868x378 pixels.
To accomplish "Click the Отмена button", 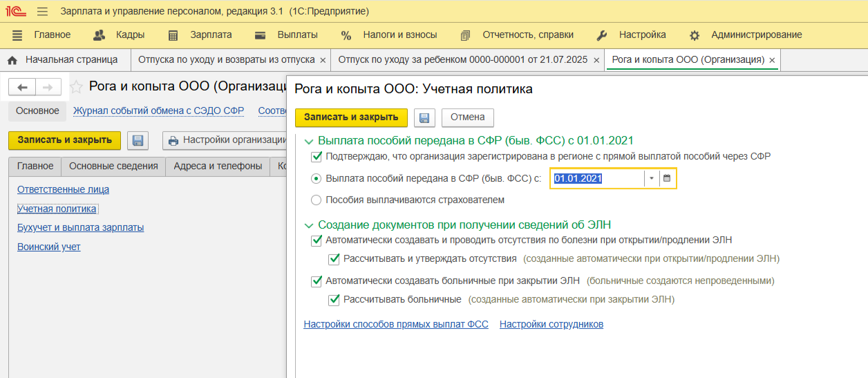I will pyautogui.click(x=468, y=117).
